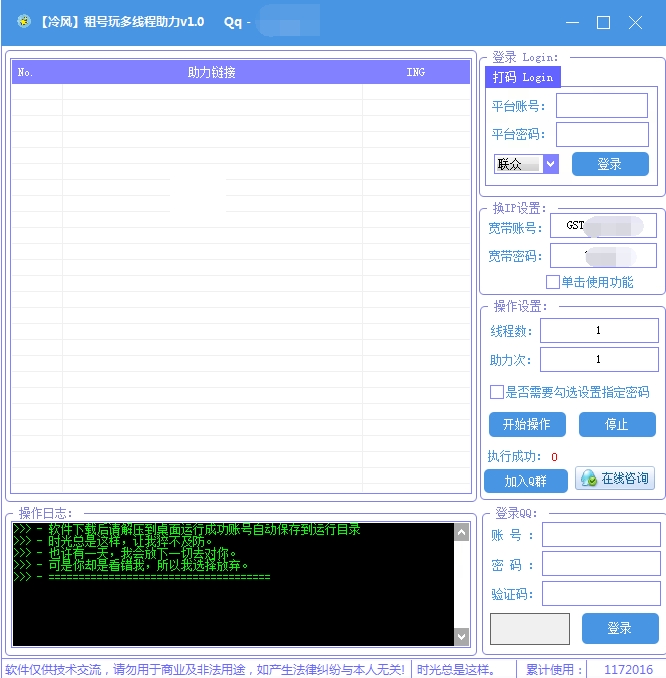666x678 pixels.
Task: Open the 联众 platform dropdown arrow
Action: [x=551, y=164]
